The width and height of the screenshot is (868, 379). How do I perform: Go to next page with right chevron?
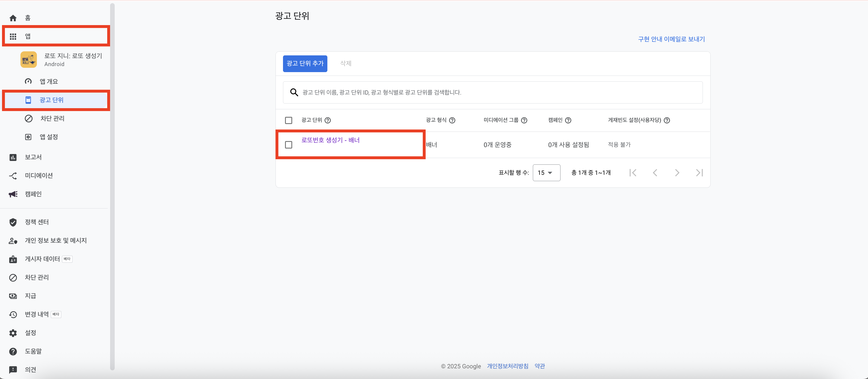pyautogui.click(x=677, y=173)
